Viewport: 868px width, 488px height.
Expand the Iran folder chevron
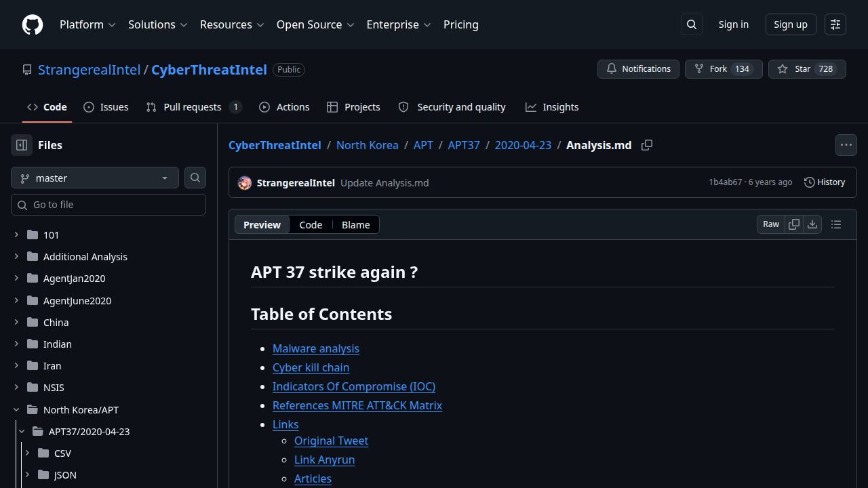(16, 365)
